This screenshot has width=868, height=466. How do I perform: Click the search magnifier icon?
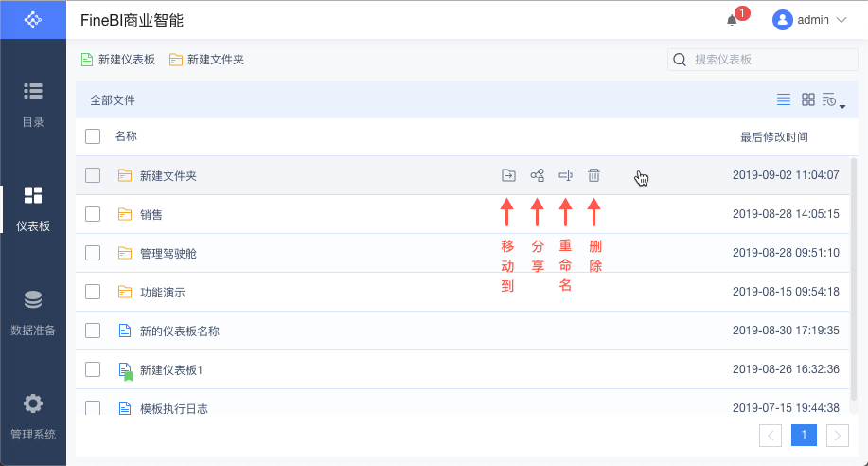[x=680, y=60]
